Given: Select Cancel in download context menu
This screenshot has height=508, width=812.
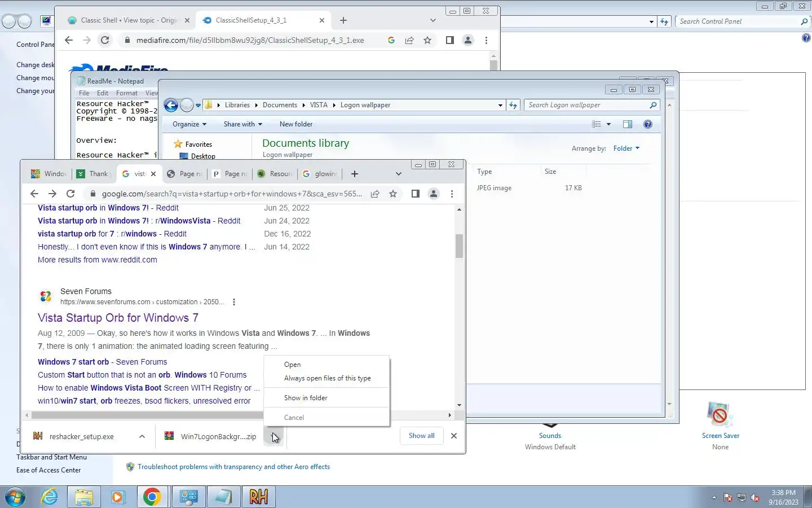Looking at the screenshot, I should point(327,418).
